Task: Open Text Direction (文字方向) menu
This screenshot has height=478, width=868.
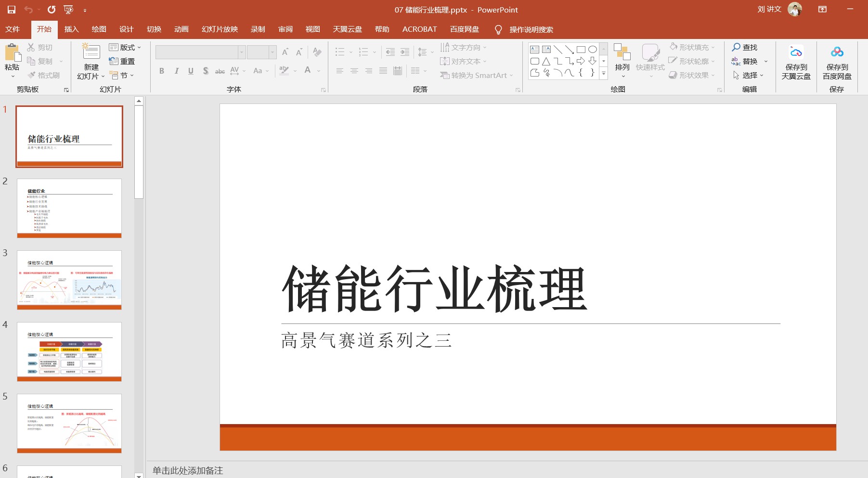Action: [x=464, y=47]
